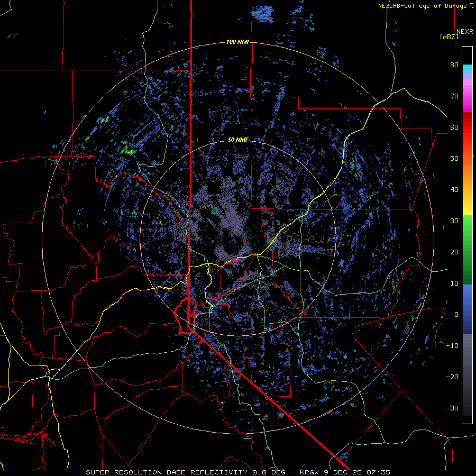Click the NEXR label above the scale
476x476 pixels.
coord(464,32)
